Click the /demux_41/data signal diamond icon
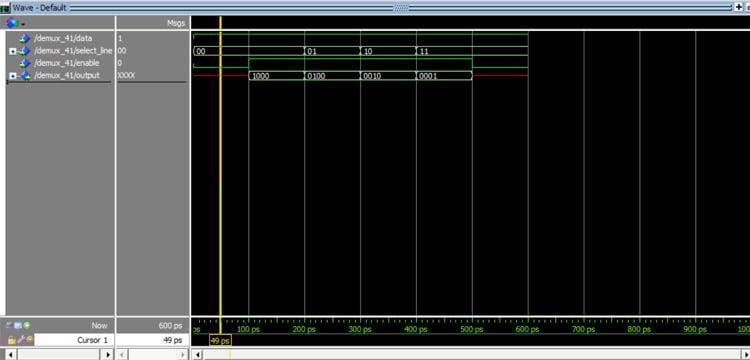Viewport: 750px width, 360px height. click(x=25, y=38)
